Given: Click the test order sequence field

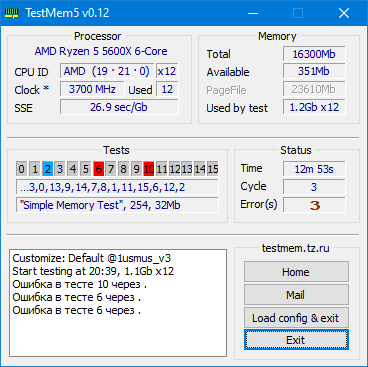Looking at the screenshot, I should 117,187.
